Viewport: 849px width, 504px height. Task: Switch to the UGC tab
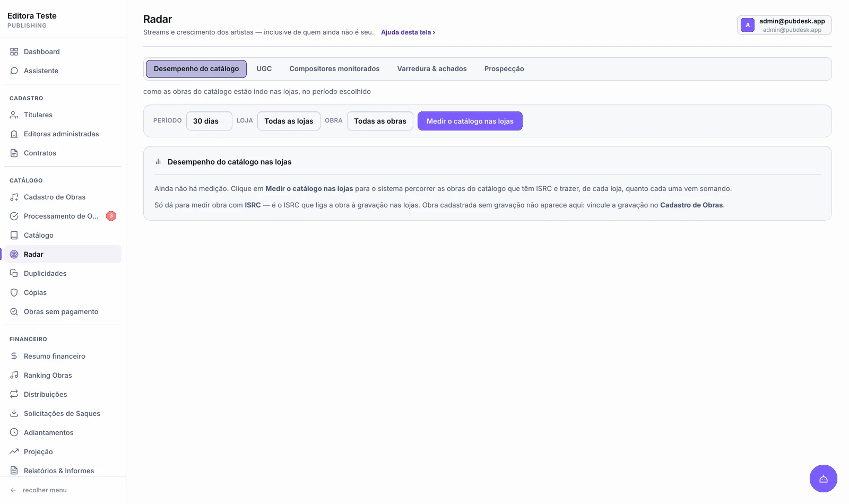264,69
